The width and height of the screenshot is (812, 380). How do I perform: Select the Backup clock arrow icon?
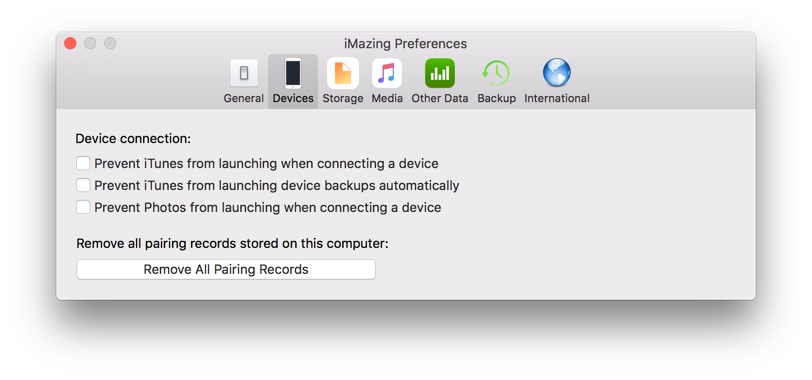[x=496, y=73]
